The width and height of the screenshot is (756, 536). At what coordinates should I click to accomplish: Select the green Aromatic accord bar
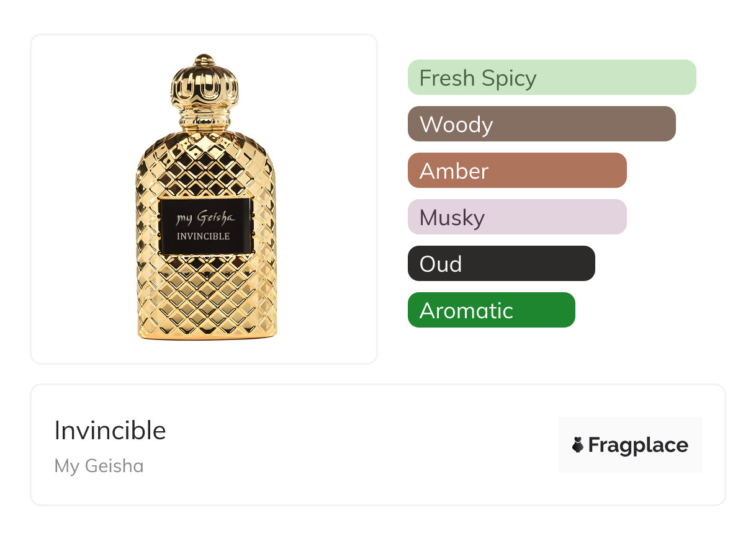pyautogui.click(x=491, y=310)
